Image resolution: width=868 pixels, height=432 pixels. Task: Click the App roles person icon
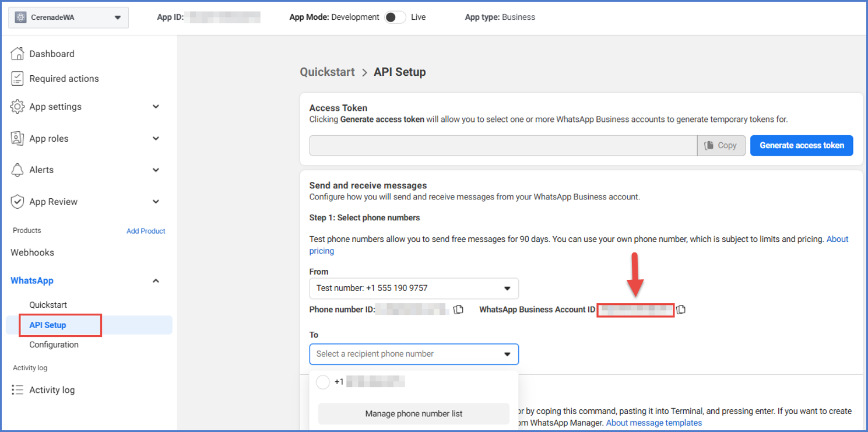point(17,139)
